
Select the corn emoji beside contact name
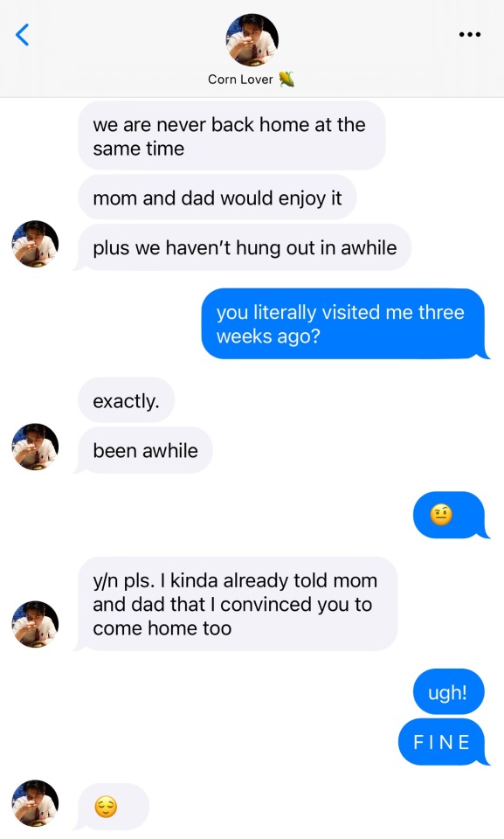coord(287,80)
